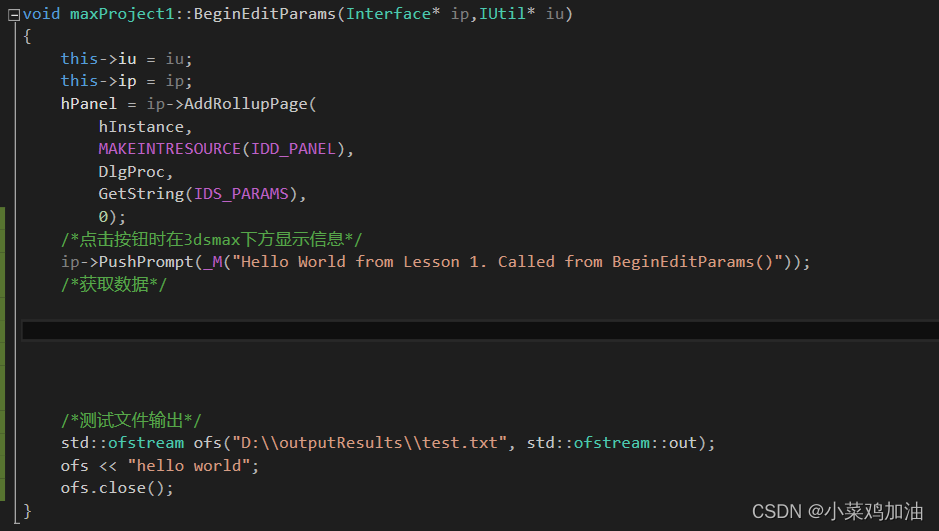939x531 pixels.
Task: Click the GetString function call
Action: tap(141, 194)
